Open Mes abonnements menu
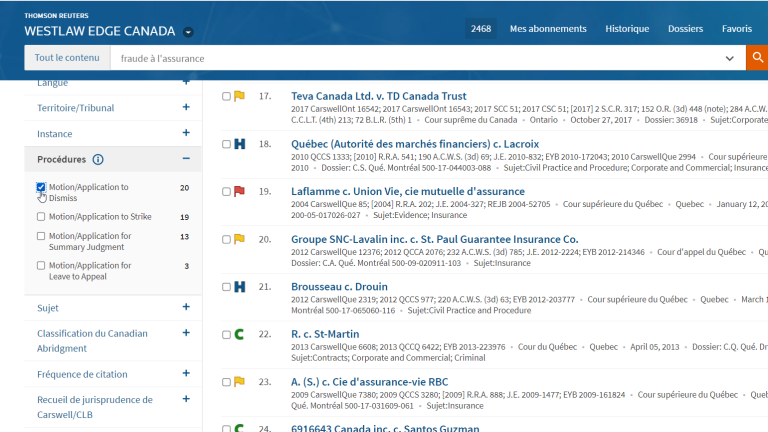768x432 pixels. (x=548, y=29)
